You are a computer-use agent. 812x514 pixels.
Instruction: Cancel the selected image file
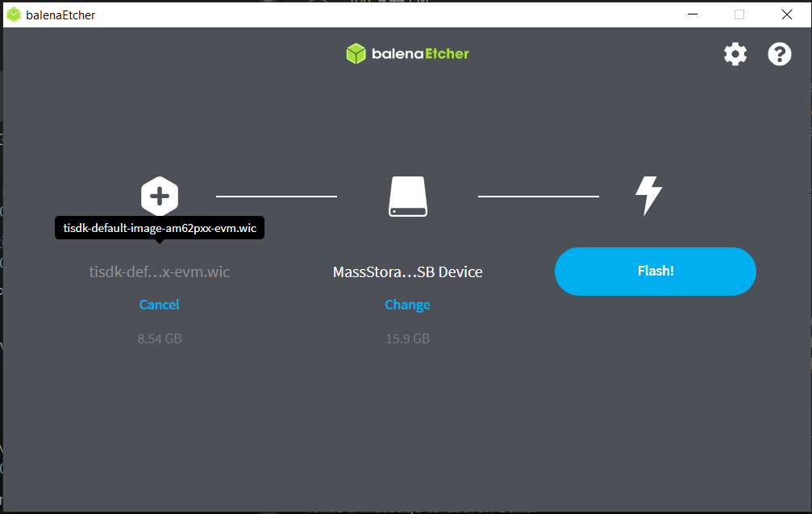159,305
